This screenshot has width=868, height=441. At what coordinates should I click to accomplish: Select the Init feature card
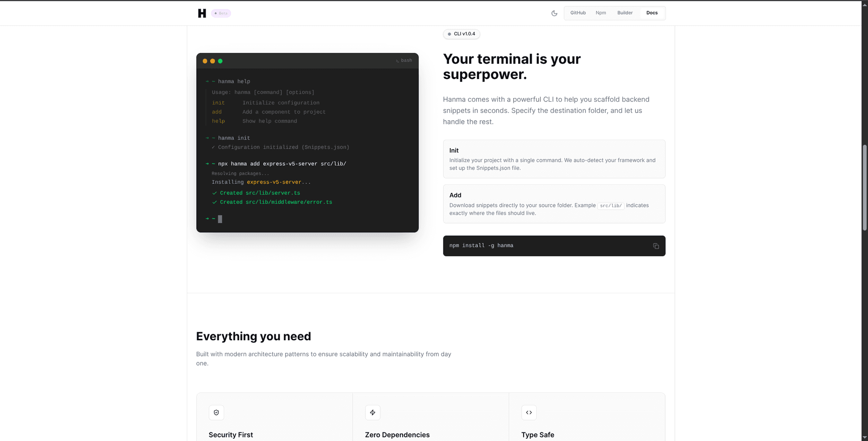tap(554, 159)
